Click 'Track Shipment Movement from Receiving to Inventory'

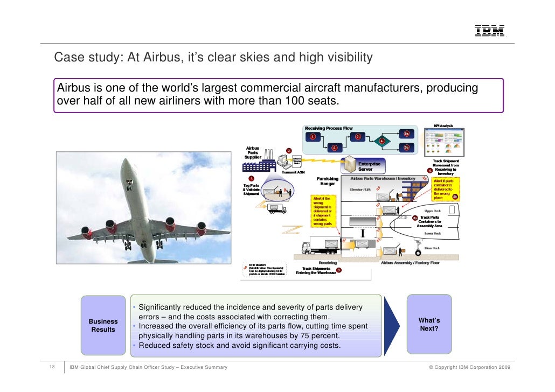tap(446, 167)
